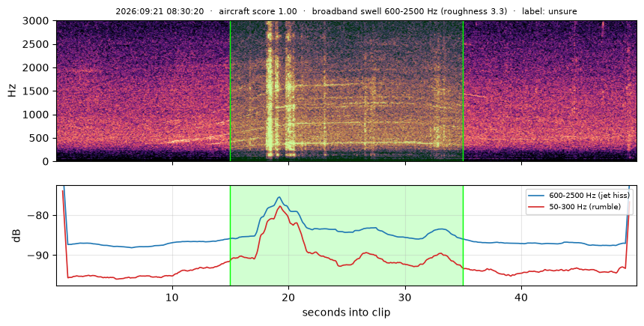
Task: Click the 2500 tick label on Hz axis
Action: pos(36,44)
